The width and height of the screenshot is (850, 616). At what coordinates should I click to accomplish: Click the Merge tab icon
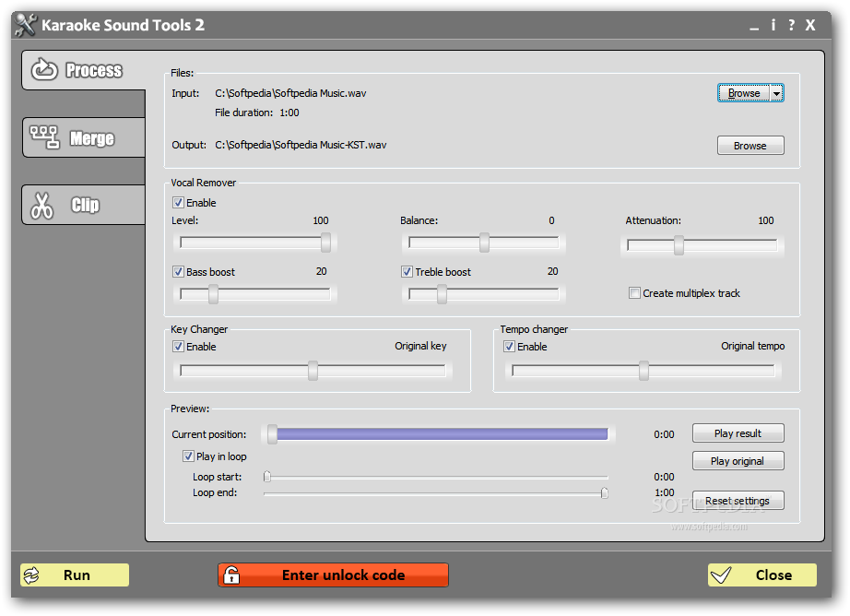pos(43,137)
